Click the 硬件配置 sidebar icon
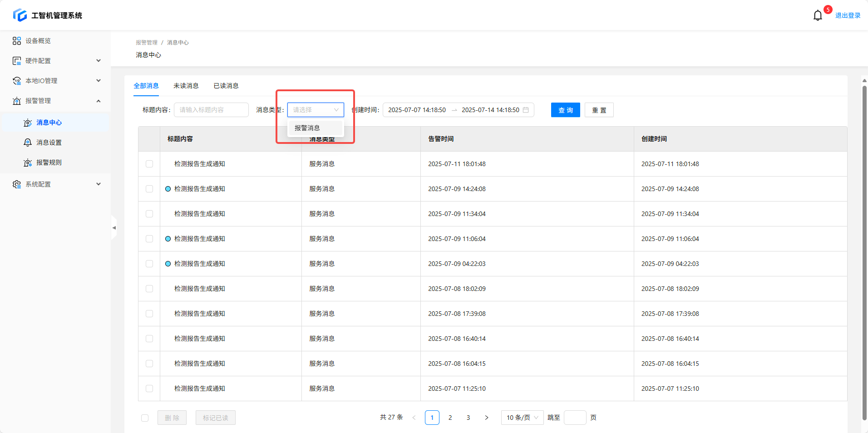Viewport: 868px width, 433px height. click(17, 61)
